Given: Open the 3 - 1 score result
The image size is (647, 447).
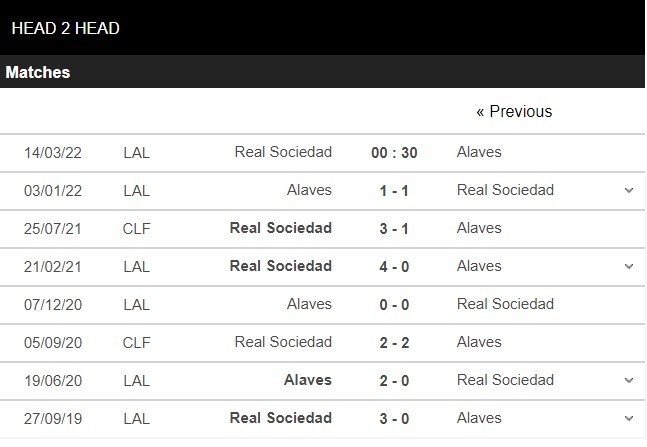Looking at the screenshot, I should (394, 229).
